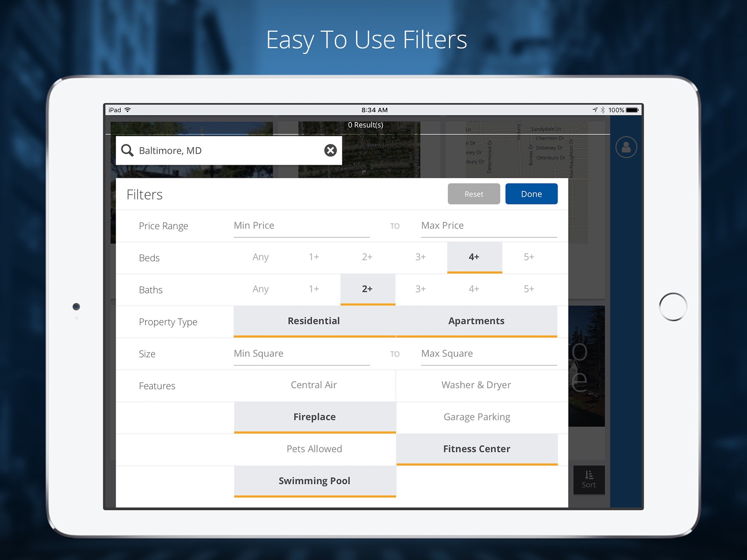Disable the Swimming Pool feature filter
The width and height of the screenshot is (747, 560).
[314, 481]
